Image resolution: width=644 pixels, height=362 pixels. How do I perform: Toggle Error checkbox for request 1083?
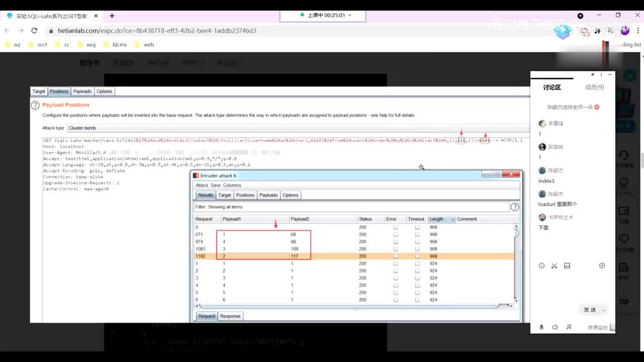pos(395,249)
